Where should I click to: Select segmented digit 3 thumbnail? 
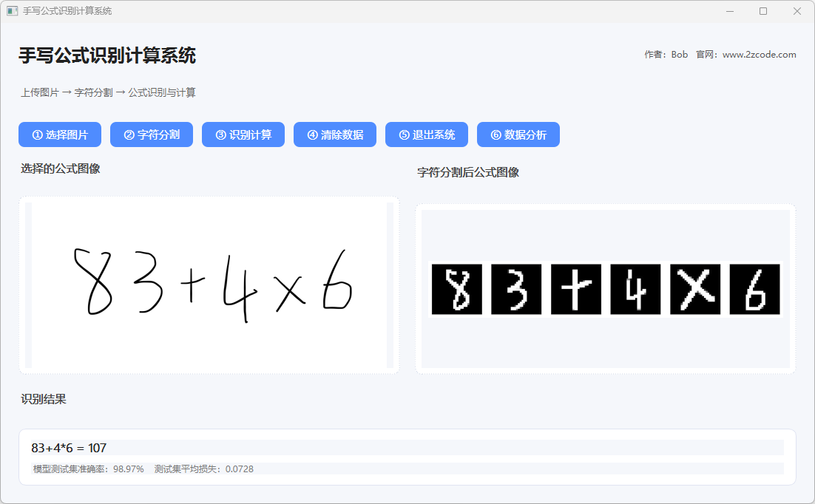coord(516,289)
